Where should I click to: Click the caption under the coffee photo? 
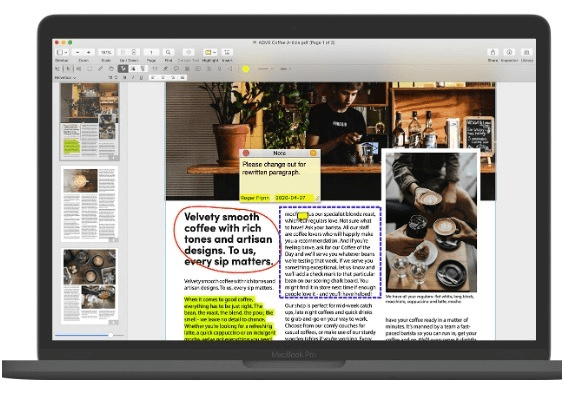coord(430,299)
